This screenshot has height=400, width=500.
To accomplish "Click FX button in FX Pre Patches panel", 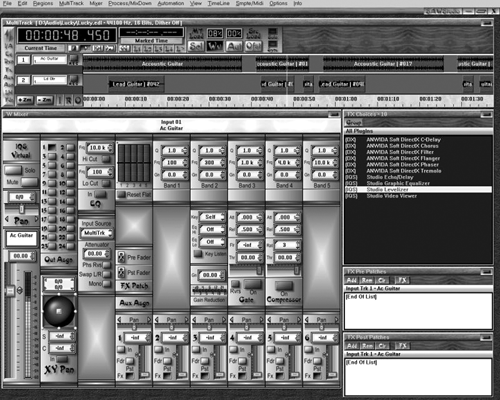I will click(402, 280).
